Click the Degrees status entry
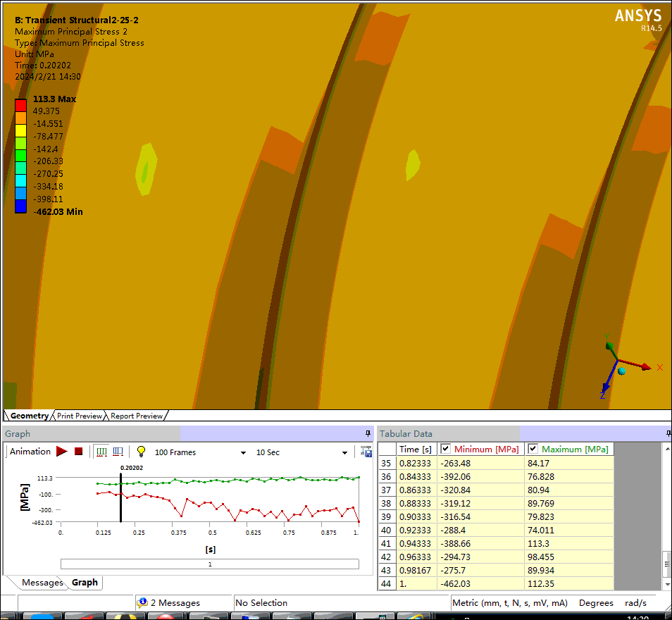Viewport: 672px width, 620px height. (x=596, y=603)
